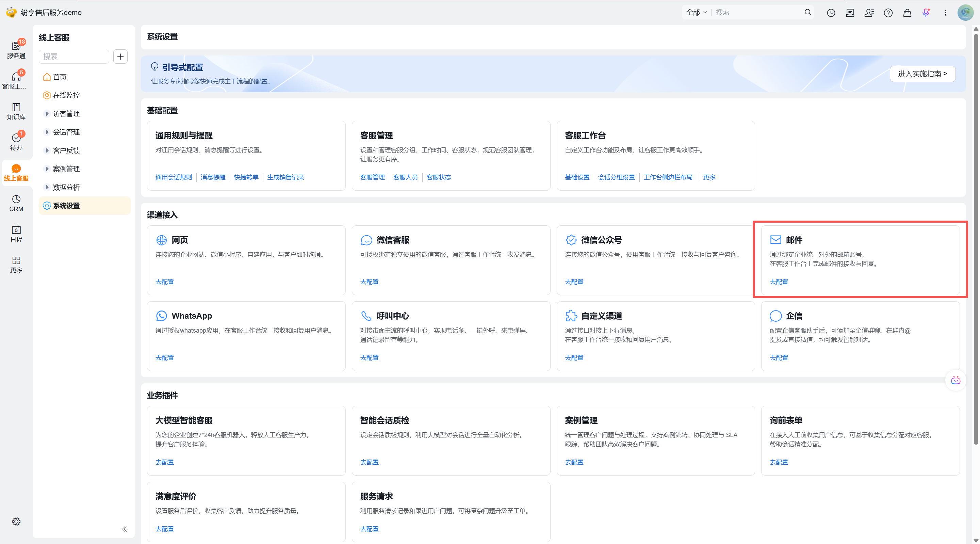Click the microphone AI assistant icon
Screen dimensions: 980x544
click(x=926, y=13)
